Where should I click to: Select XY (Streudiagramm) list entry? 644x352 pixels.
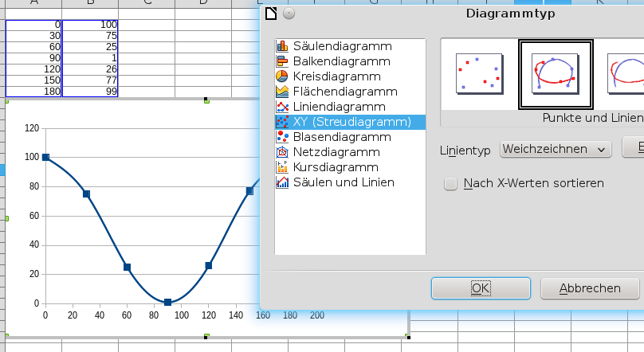(x=351, y=122)
